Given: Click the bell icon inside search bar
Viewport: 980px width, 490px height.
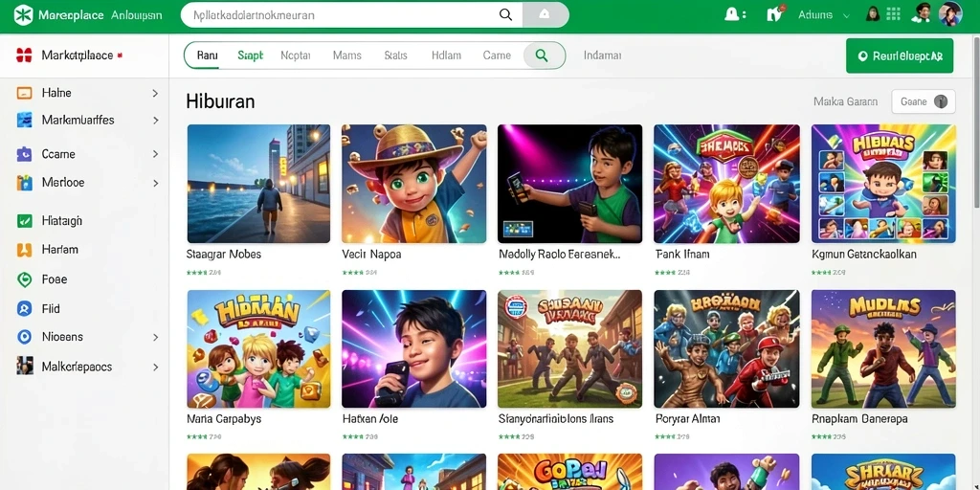Looking at the screenshot, I should pyautogui.click(x=545, y=15).
